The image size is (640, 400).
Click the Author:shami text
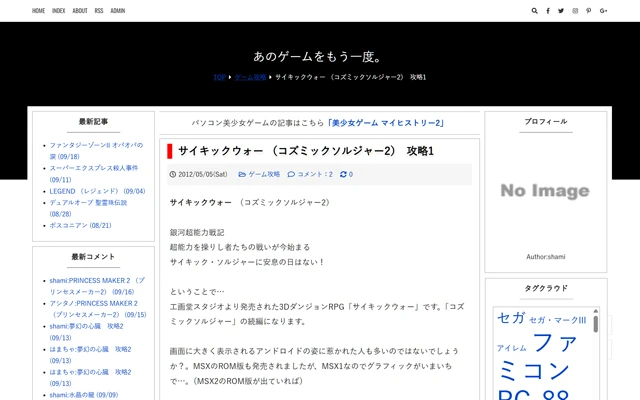(x=546, y=257)
